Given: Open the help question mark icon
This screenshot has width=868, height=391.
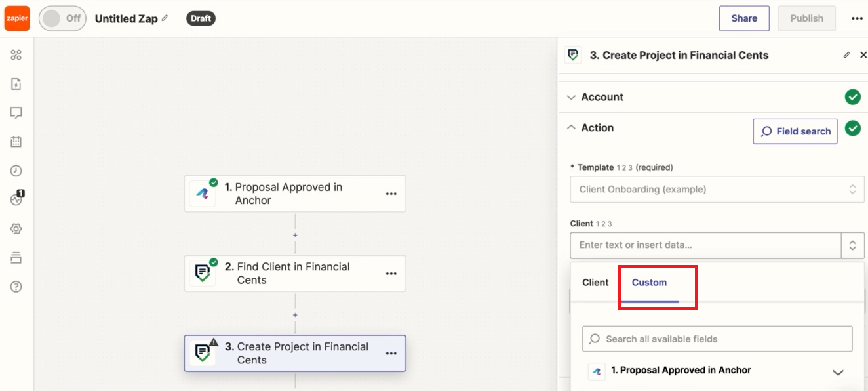Looking at the screenshot, I should click(x=16, y=287).
